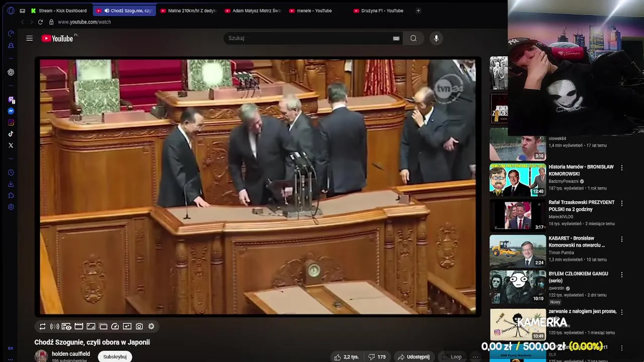The image size is (644, 362).
Task: Open on-screen keyboard icon in search box
Action: [x=396, y=38]
